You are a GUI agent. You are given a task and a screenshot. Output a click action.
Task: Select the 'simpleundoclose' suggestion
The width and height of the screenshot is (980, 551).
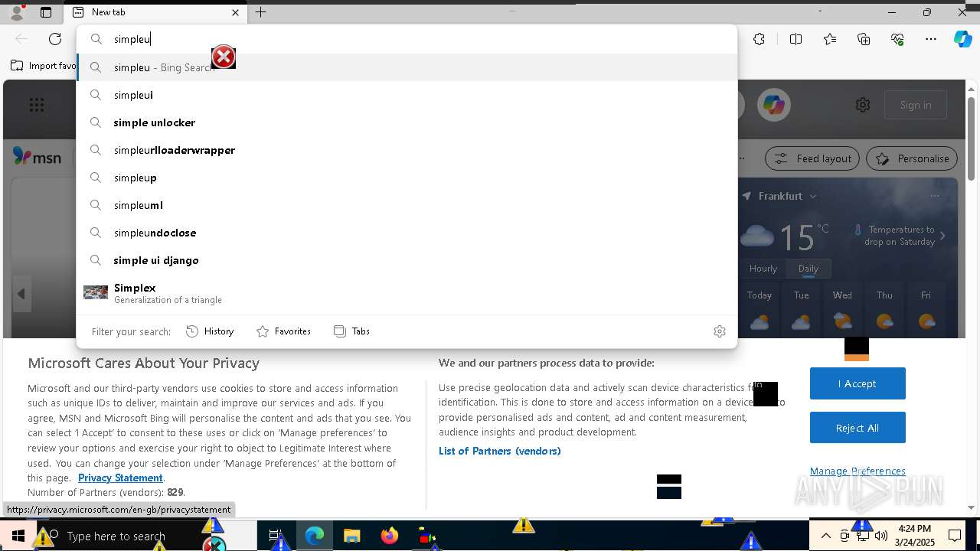point(407,233)
